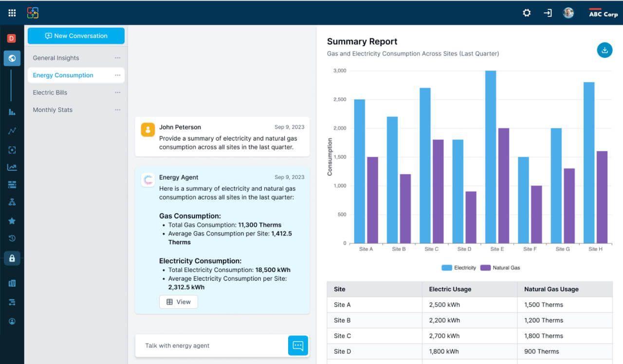
Task: Toggle the Natural Gas legend series
Action: tap(500, 268)
